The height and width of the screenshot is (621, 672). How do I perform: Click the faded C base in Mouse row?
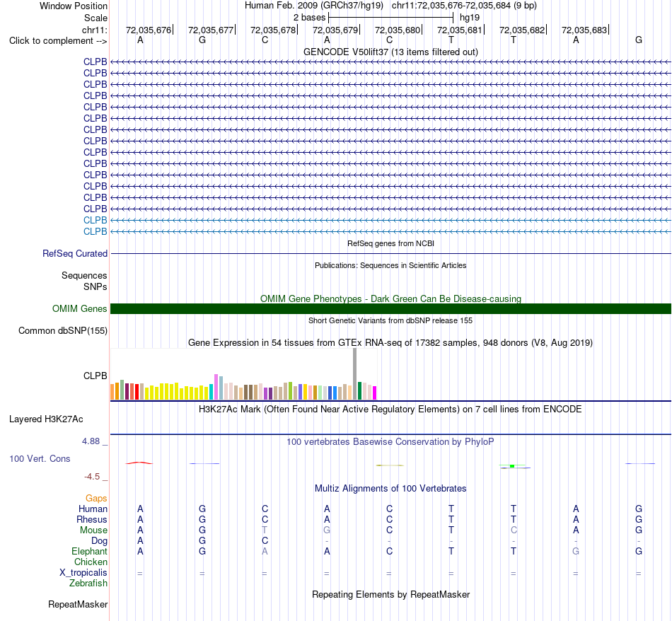tap(514, 530)
